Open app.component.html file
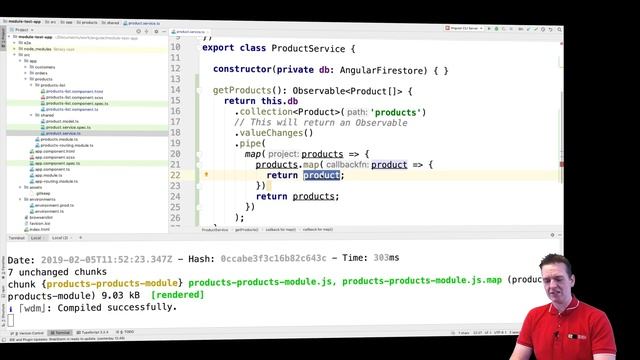 click(x=52, y=151)
